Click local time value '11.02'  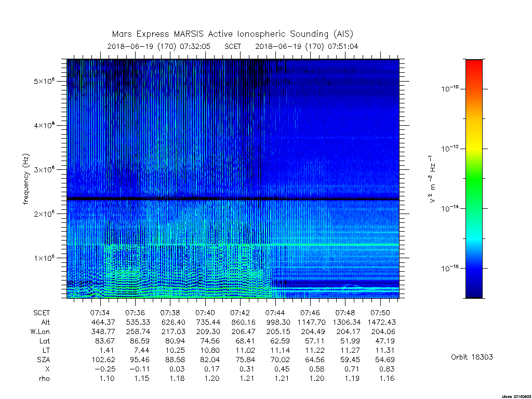pyautogui.click(x=245, y=350)
